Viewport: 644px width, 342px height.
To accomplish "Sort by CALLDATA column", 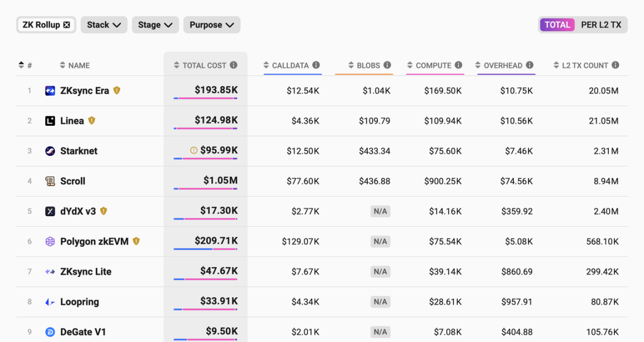I will 286,65.
